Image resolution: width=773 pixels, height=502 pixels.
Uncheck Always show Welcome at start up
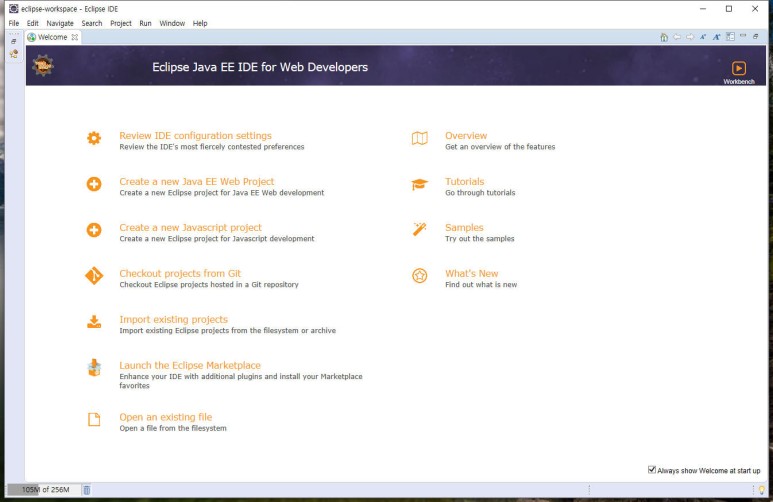click(652, 470)
